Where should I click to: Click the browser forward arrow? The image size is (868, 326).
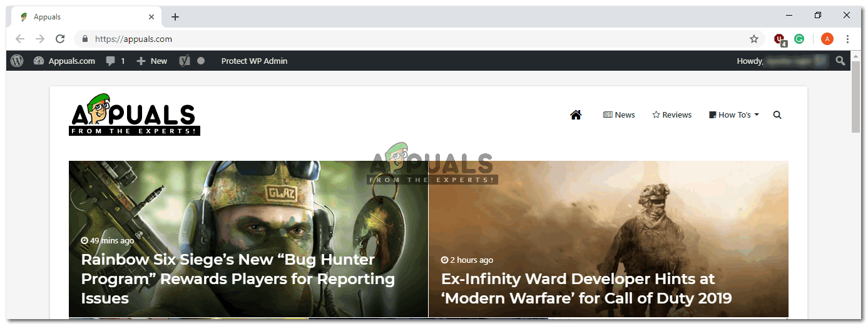(x=40, y=39)
